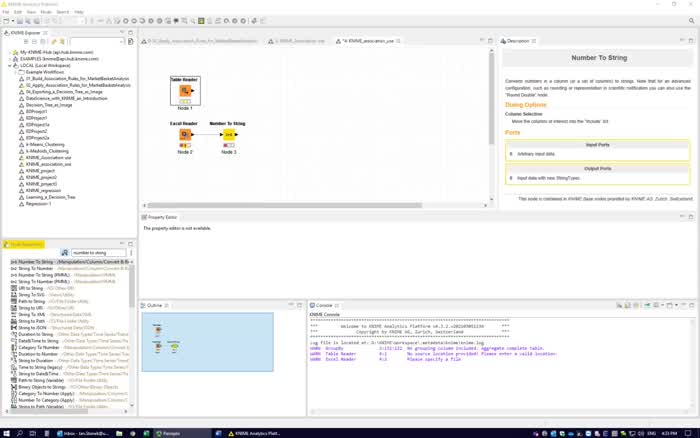Select String To Number in repository results

[36, 268]
